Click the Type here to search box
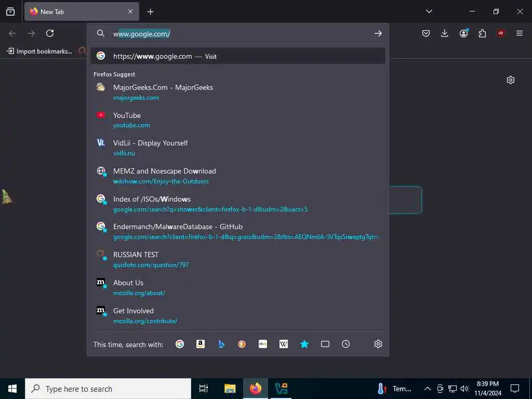 click(108, 389)
